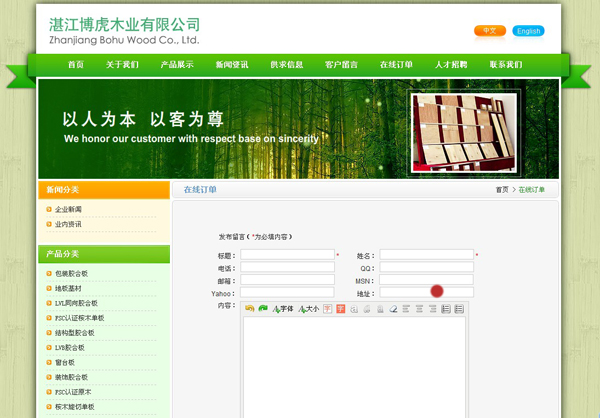Center-align text in the editor toolbar

click(420, 309)
